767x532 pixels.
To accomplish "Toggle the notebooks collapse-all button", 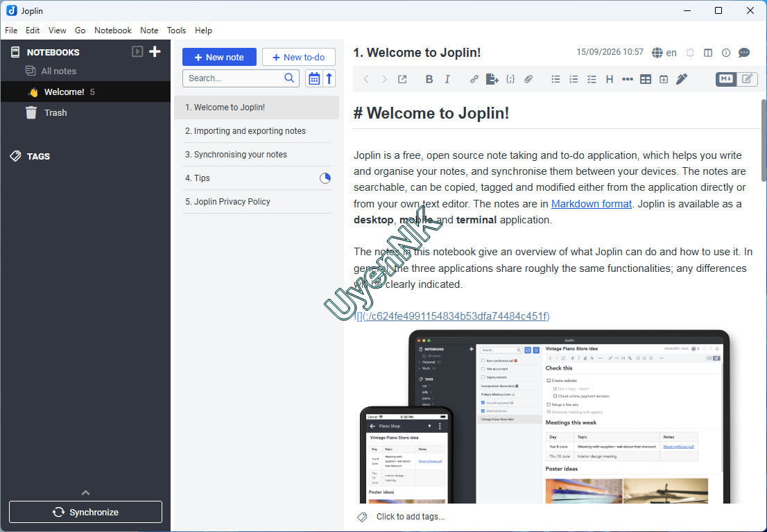I will (137, 51).
